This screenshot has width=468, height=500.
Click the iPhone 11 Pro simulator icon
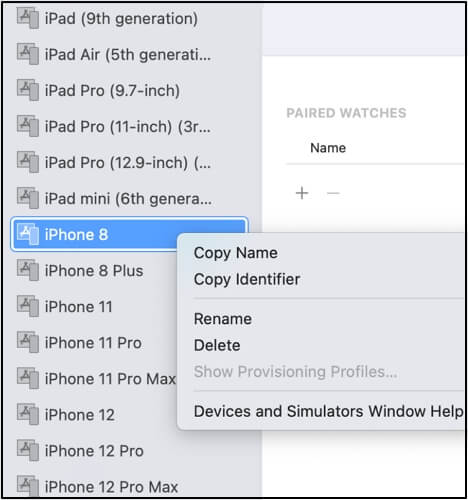[28, 342]
